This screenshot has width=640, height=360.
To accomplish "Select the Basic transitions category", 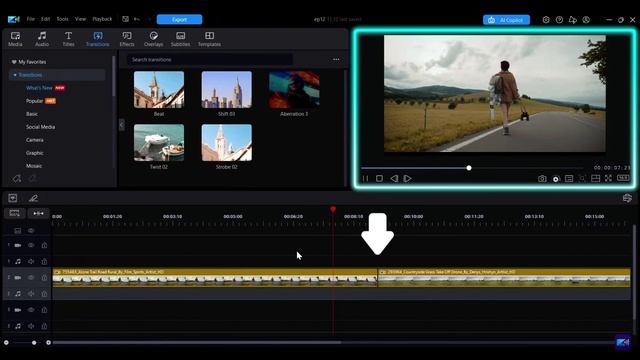I will 32,114.
